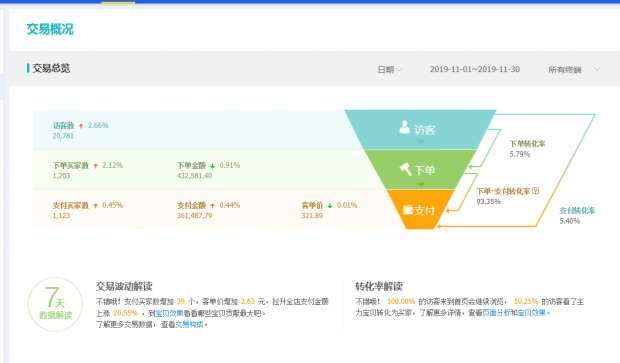The height and width of the screenshot is (363, 620).
Task: Click the 2.66% visitor growth figure
Action: (x=98, y=125)
